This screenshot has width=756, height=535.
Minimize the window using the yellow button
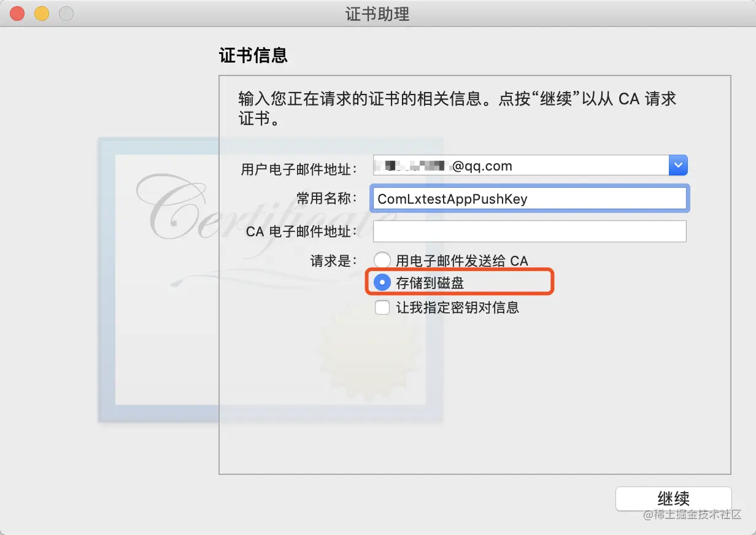click(42, 13)
